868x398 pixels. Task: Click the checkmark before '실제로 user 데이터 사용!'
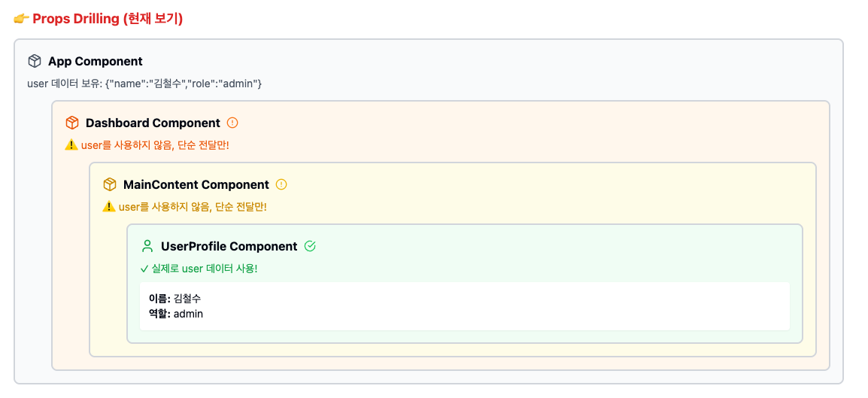pyautogui.click(x=144, y=268)
